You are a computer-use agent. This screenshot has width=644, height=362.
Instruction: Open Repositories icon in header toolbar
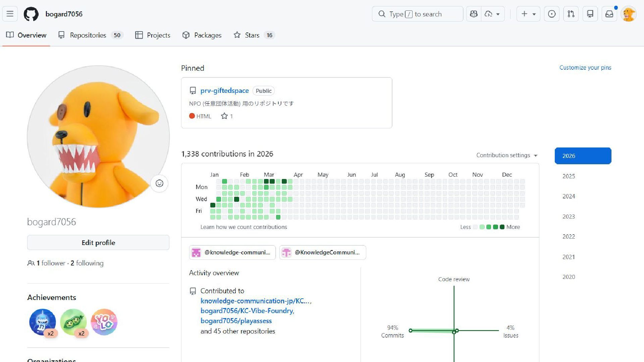coord(590,14)
